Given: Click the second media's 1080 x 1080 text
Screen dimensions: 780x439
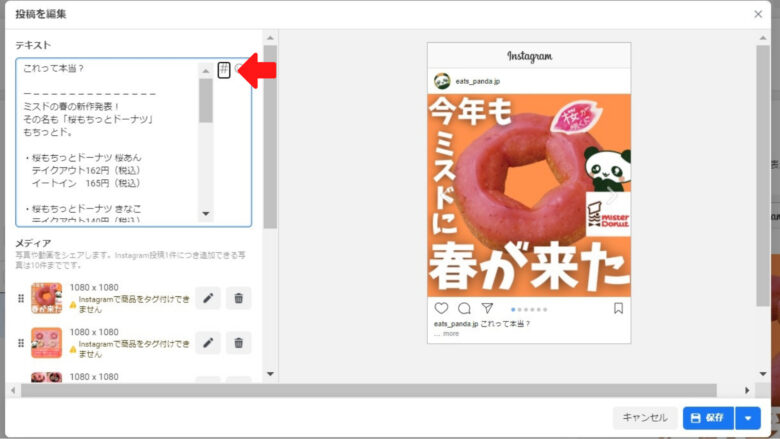Looking at the screenshot, I should click(x=94, y=332).
